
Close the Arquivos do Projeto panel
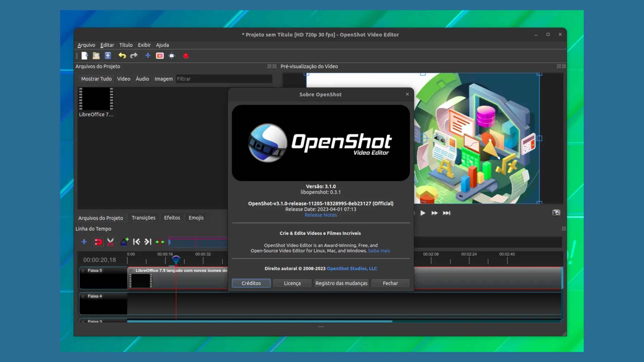274,66
